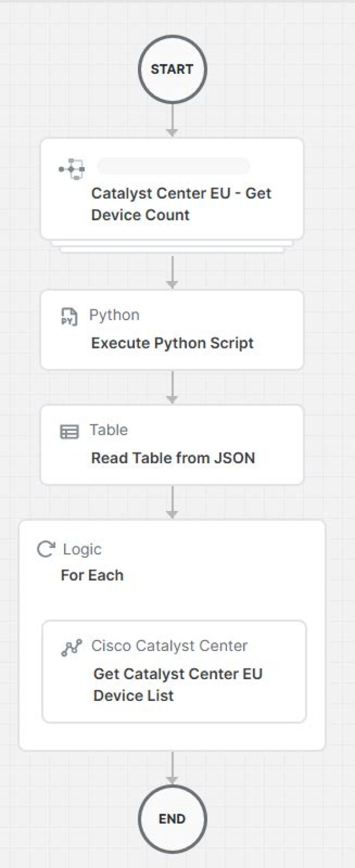Click the END node circle
Image resolution: width=355 pixels, height=868 pixels.
(172, 819)
